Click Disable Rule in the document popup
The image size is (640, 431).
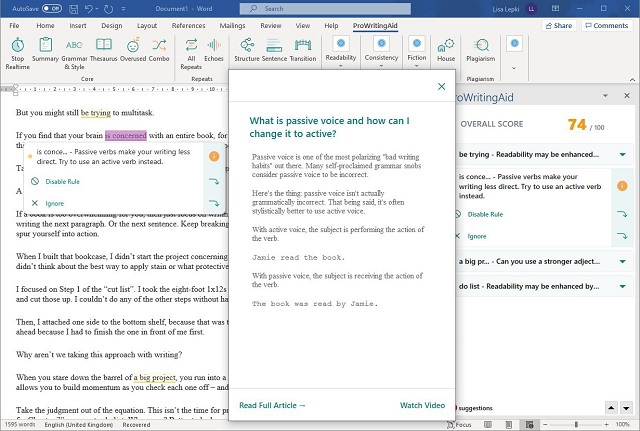click(62, 182)
